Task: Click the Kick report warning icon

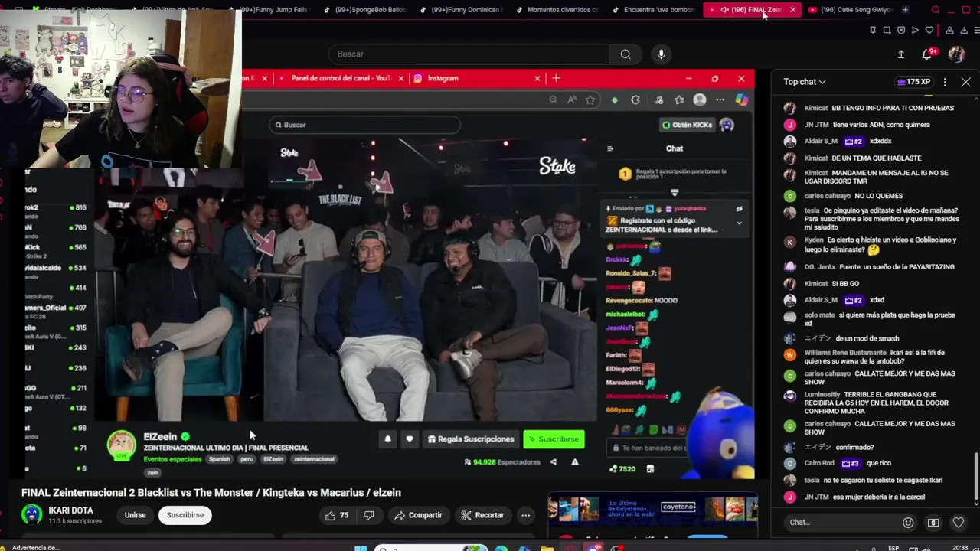Action: (575, 462)
